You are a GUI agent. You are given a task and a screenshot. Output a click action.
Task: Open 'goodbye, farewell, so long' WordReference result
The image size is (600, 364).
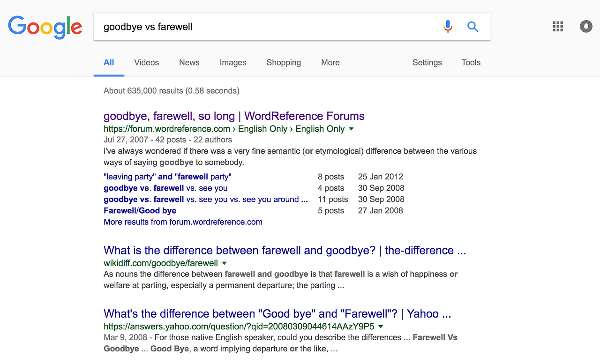coord(234,116)
